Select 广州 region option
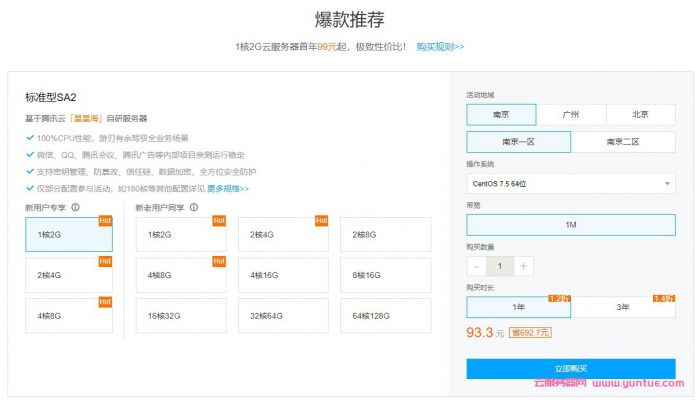The height and width of the screenshot is (404, 700). (x=570, y=115)
